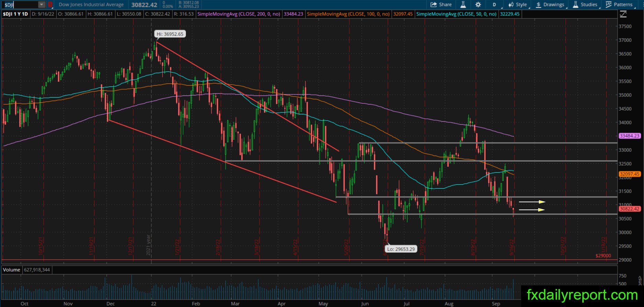Click the 37000 price axis label

(x=625, y=40)
